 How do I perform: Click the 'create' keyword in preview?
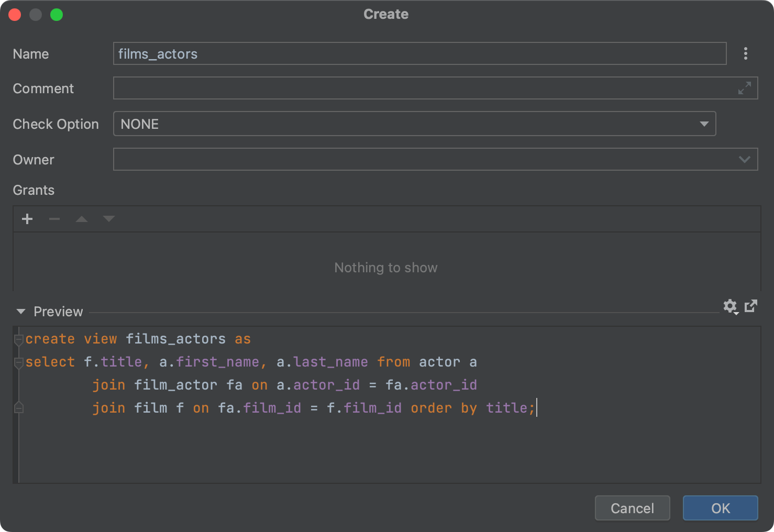(x=50, y=339)
